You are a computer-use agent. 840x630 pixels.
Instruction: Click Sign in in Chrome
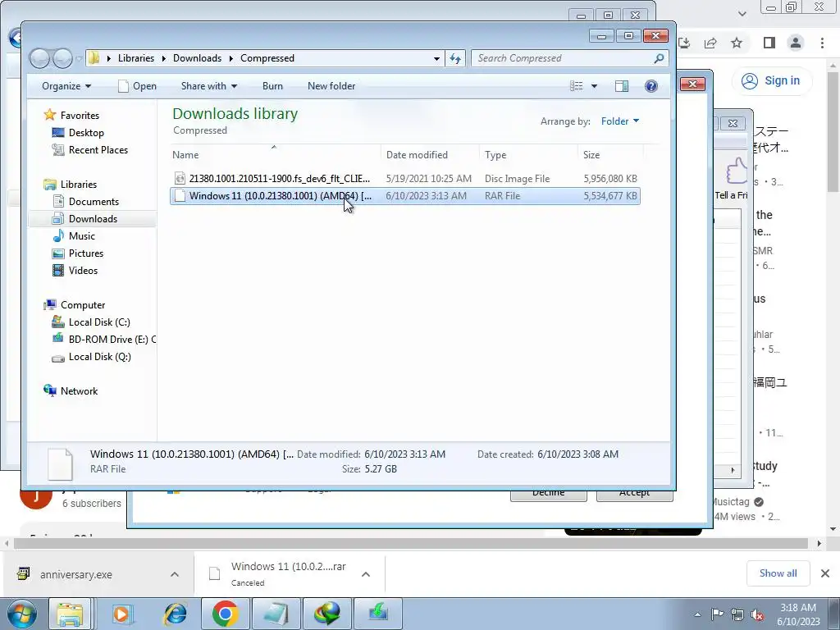click(x=771, y=81)
